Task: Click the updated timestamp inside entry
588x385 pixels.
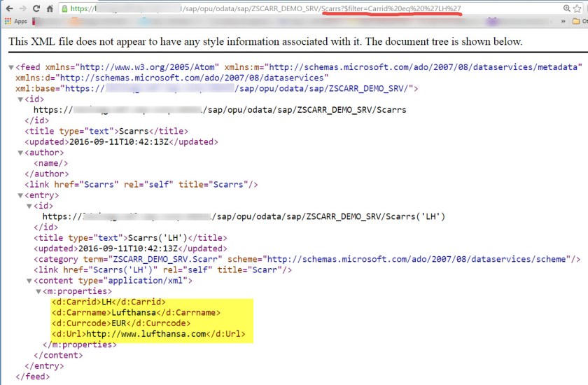Action: 130,248
